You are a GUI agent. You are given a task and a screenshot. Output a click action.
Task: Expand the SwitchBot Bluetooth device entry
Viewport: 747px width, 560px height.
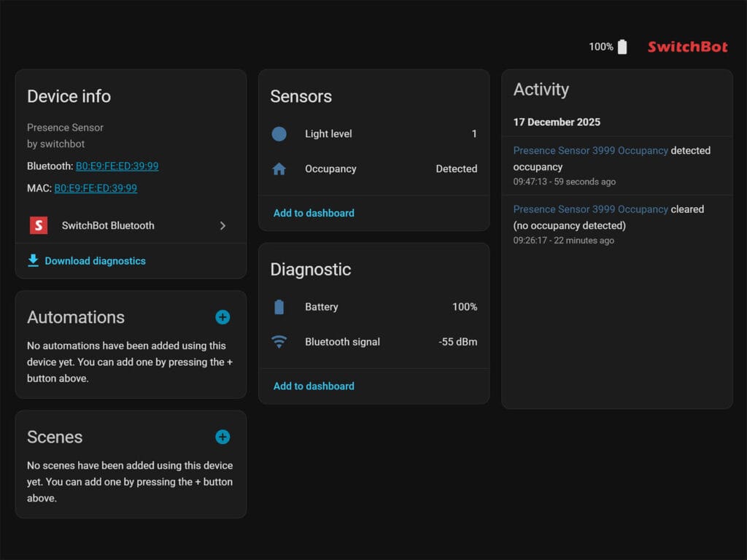click(223, 225)
